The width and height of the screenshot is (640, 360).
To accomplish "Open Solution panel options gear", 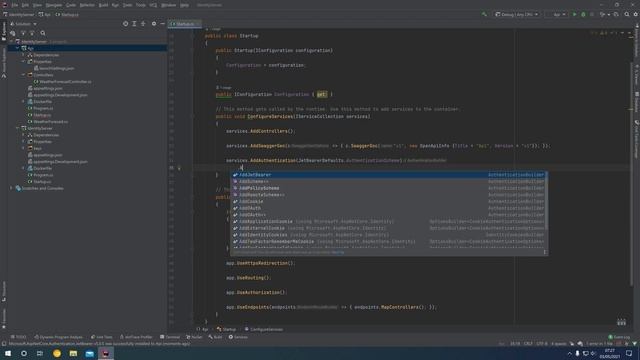I will coord(154,24).
